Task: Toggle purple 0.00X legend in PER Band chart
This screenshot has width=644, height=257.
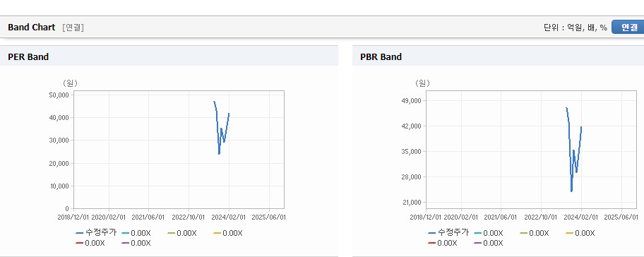Action: (136, 243)
